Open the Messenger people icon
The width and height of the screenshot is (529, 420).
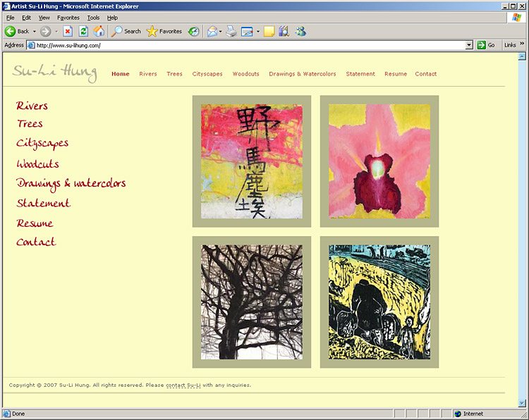300,31
